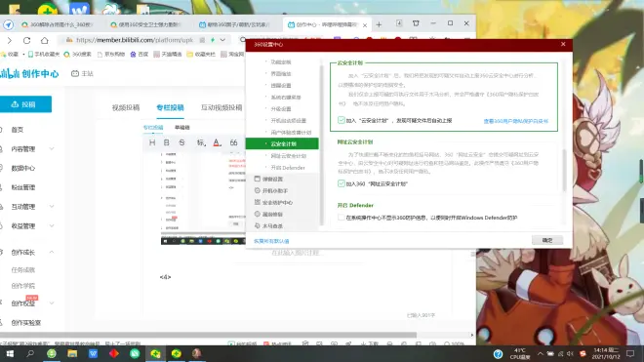644x362 pixels.
Task: Click the volume speaker icon in system tray
Action: click(570, 354)
